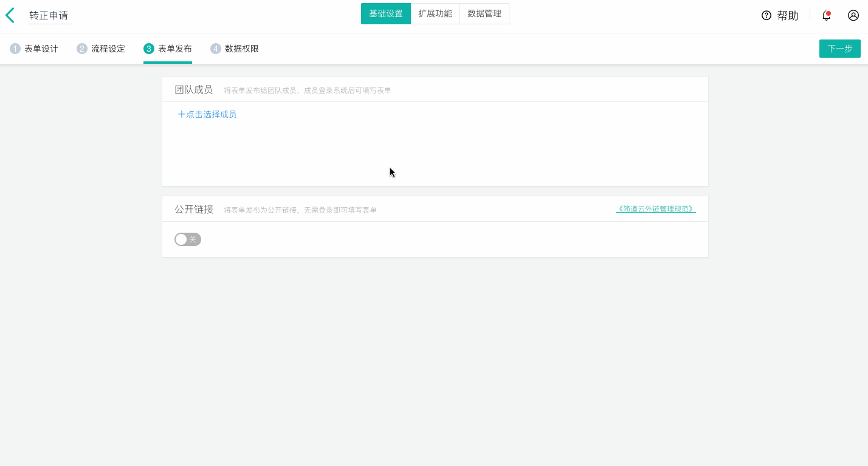Click the form title 转正申请 to rename it
Image resolution: width=868 pixels, height=466 pixels.
point(48,15)
